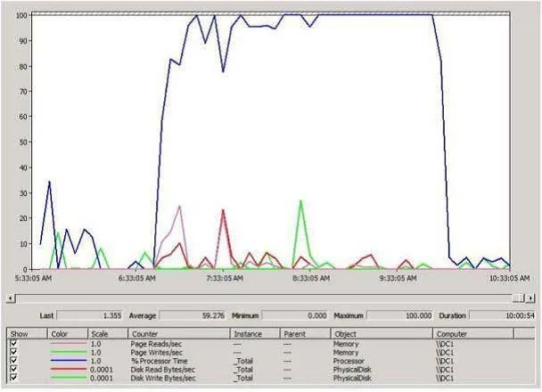The height and width of the screenshot is (392, 542).
Task: Uncheck Show box for Page Writes/sec
Action: pos(13,352)
